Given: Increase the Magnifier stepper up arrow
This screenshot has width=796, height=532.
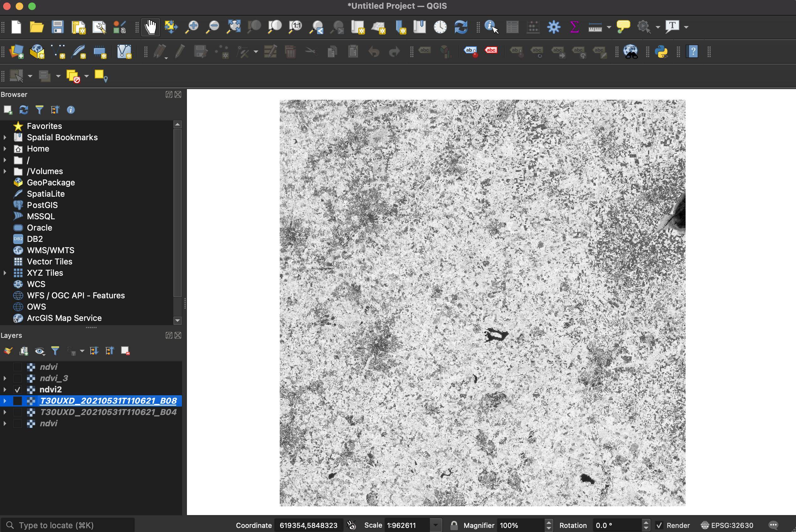Looking at the screenshot, I should click(549, 523).
